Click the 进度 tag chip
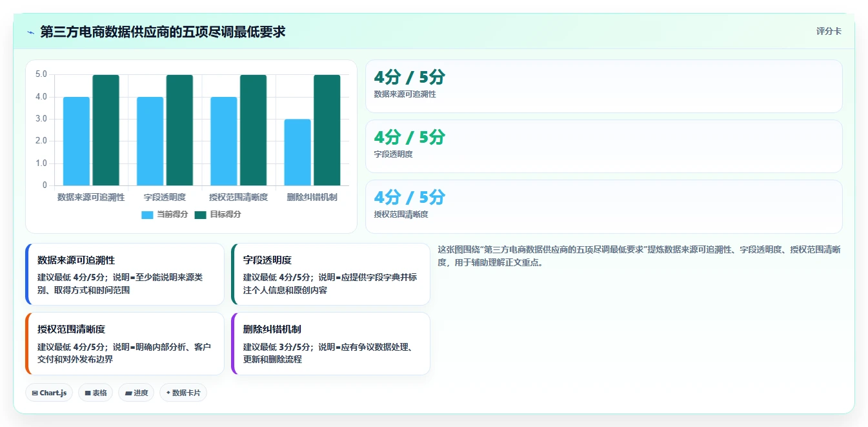868x427 pixels. [x=136, y=393]
